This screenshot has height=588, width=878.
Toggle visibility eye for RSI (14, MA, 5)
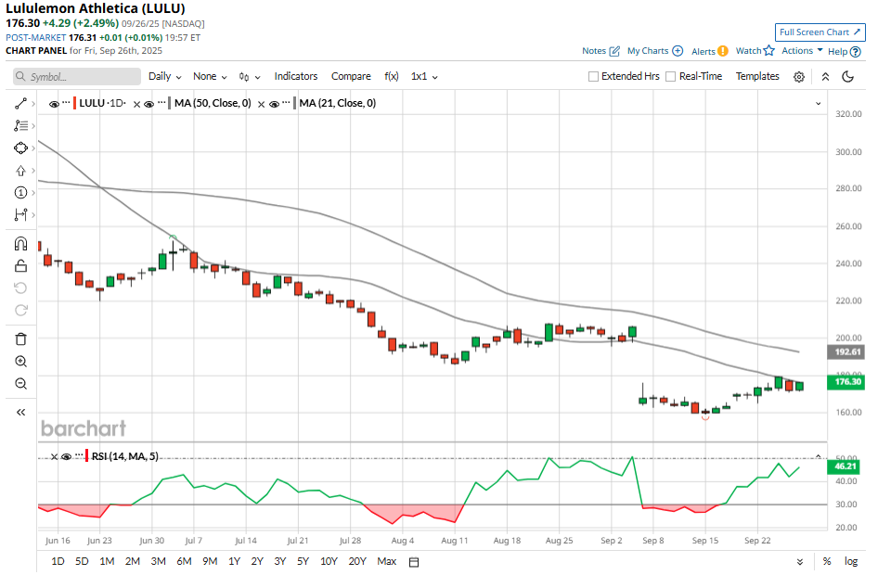pos(66,457)
